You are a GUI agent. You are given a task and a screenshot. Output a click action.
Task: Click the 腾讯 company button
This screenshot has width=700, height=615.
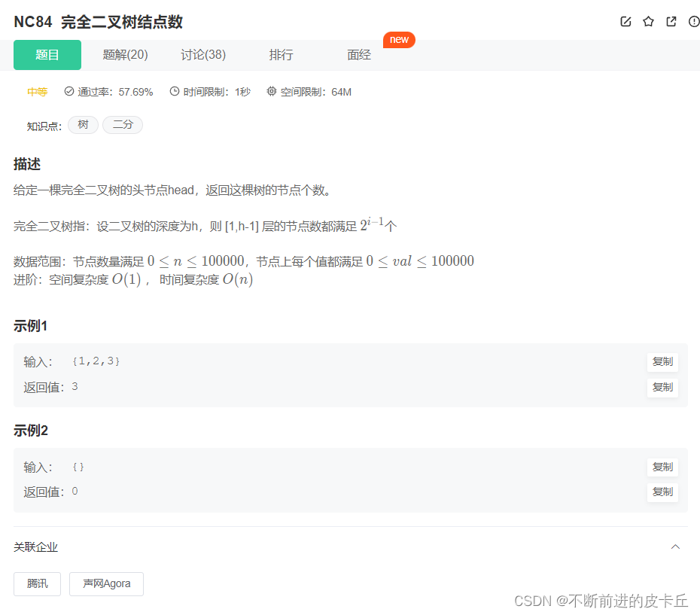37,584
